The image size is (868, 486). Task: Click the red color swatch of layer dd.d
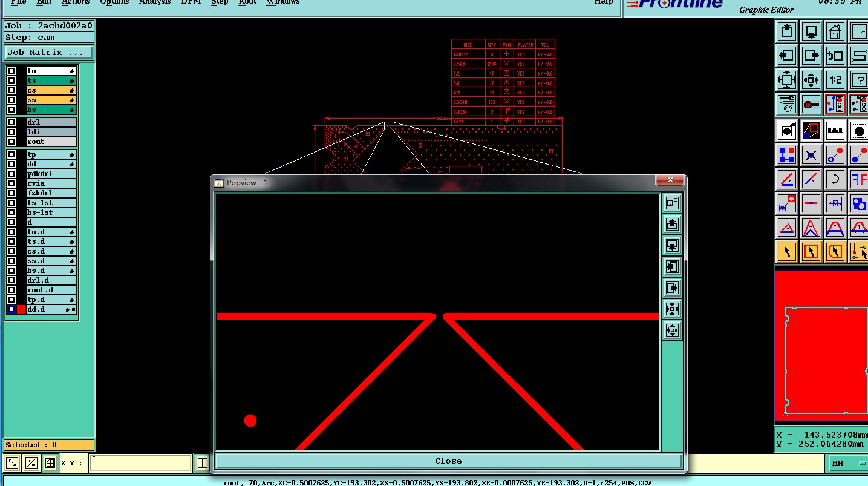21,309
